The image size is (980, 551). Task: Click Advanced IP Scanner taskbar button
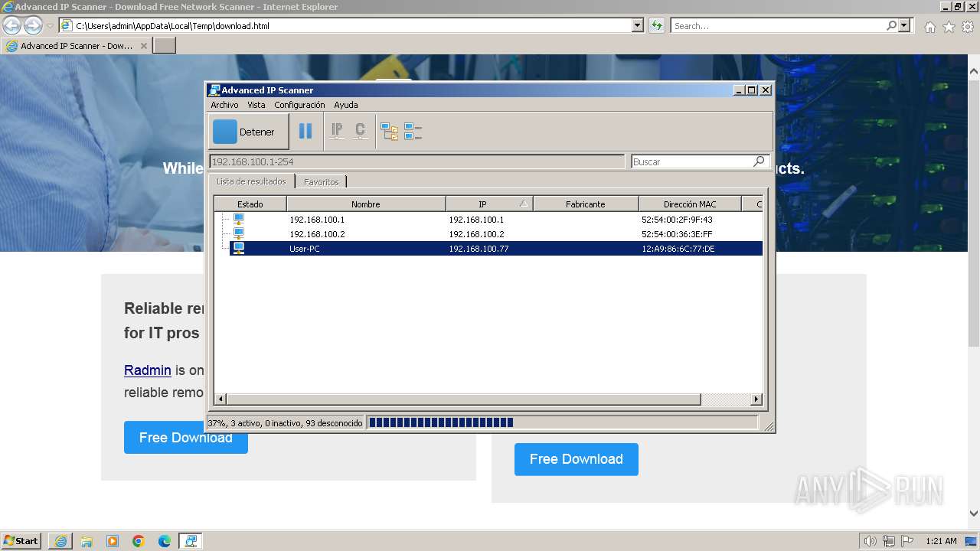(x=191, y=541)
